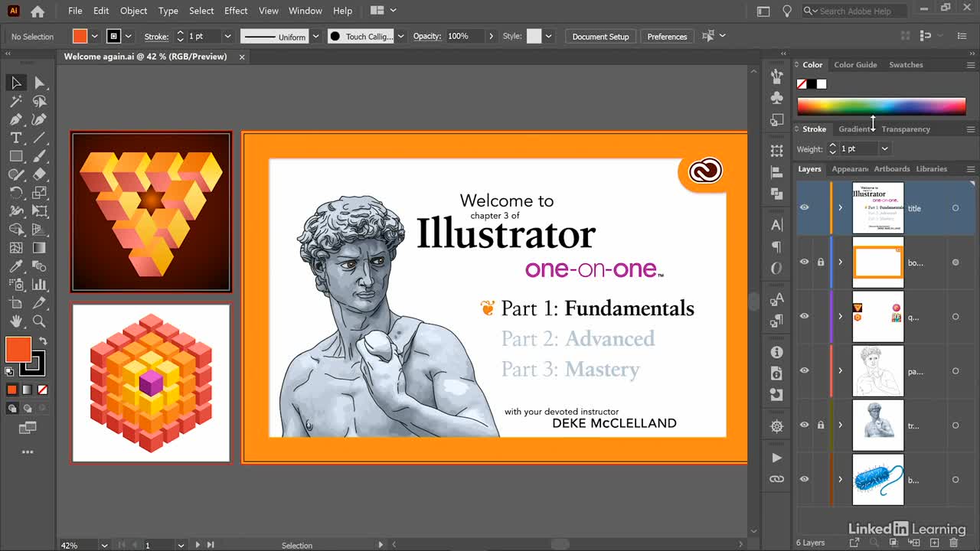This screenshot has height=551, width=980.
Task: Open the Uniform variable width profile dropdown
Action: [x=315, y=36]
